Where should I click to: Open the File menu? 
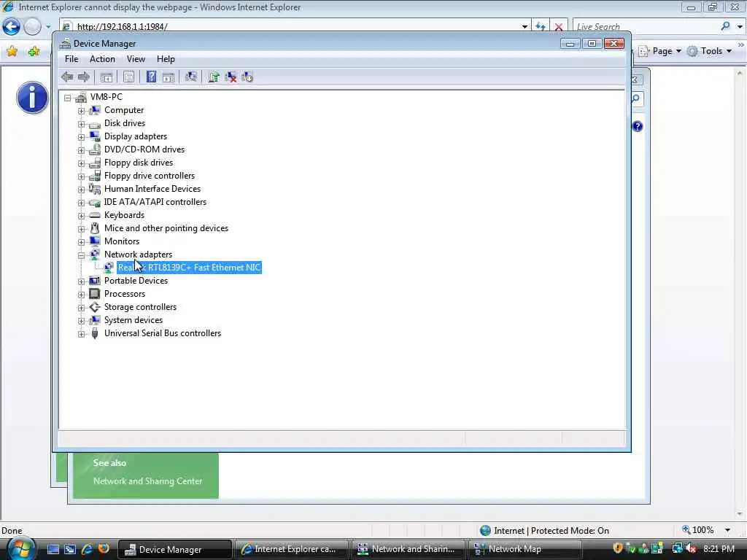coord(71,59)
